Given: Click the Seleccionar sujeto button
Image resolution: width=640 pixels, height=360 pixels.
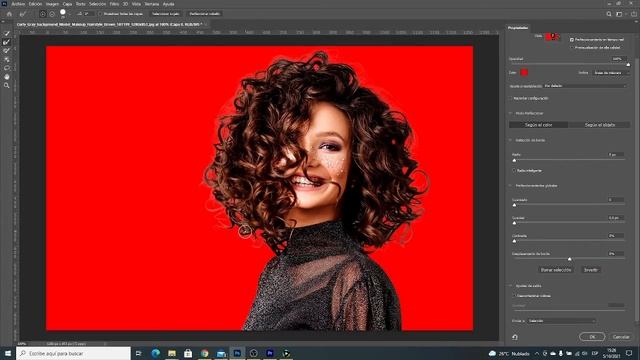Looking at the screenshot, I should point(165,14).
